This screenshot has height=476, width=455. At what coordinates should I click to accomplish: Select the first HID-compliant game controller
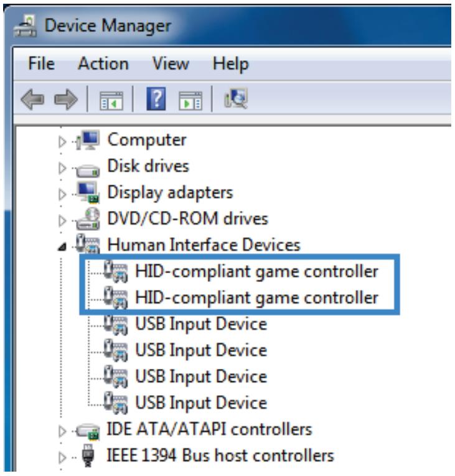pos(256,271)
